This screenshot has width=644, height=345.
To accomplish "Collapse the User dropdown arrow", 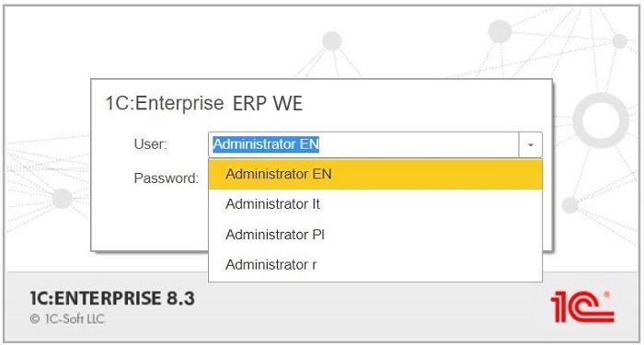I will pos(530,144).
